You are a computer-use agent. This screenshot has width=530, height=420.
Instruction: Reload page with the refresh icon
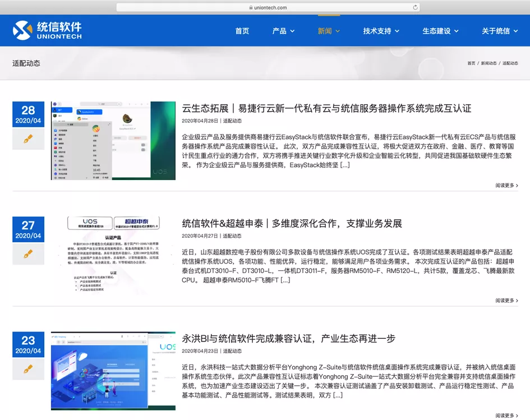[x=415, y=7]
